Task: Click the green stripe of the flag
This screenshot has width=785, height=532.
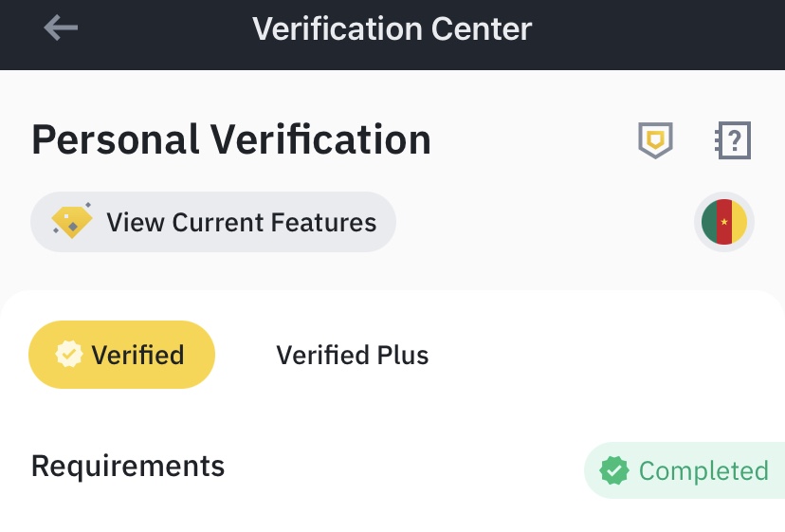Action: tap(708, 223)
